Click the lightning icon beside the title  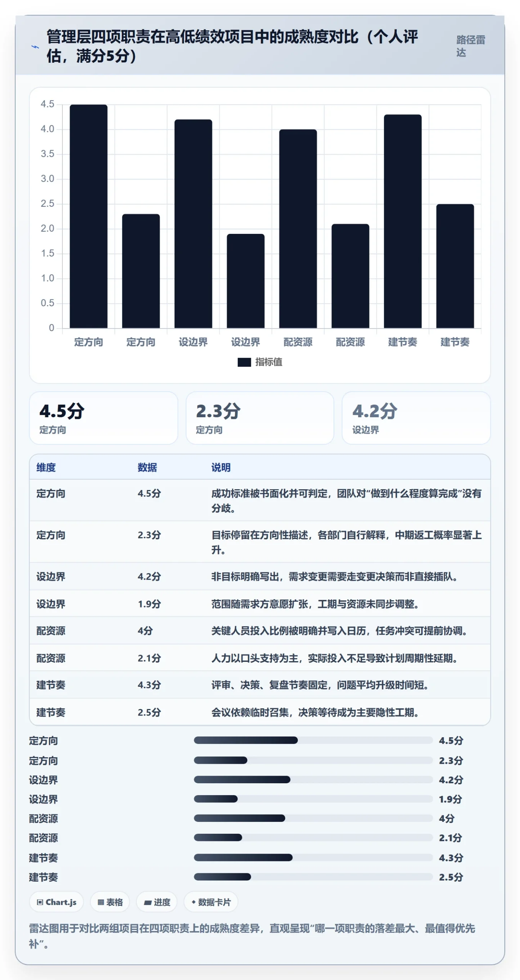(x=35, y=47)
